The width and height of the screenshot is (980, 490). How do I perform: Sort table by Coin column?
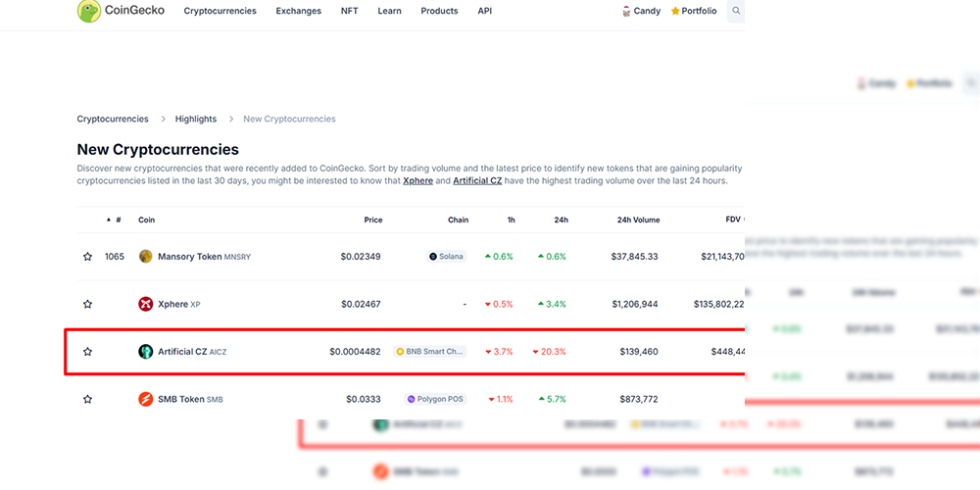tap(147, 220)
